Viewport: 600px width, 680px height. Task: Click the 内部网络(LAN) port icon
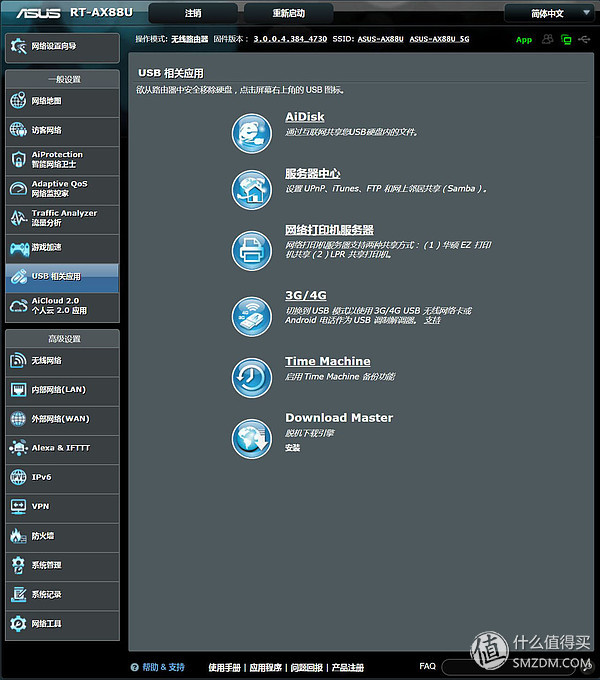(x=18, y=389)
